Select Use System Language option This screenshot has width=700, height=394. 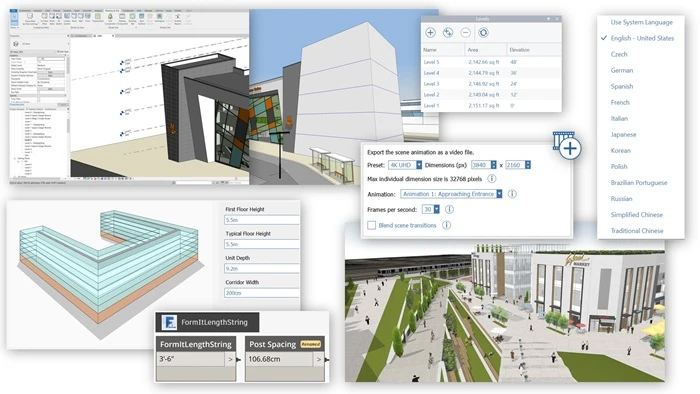tap(642, 22)
